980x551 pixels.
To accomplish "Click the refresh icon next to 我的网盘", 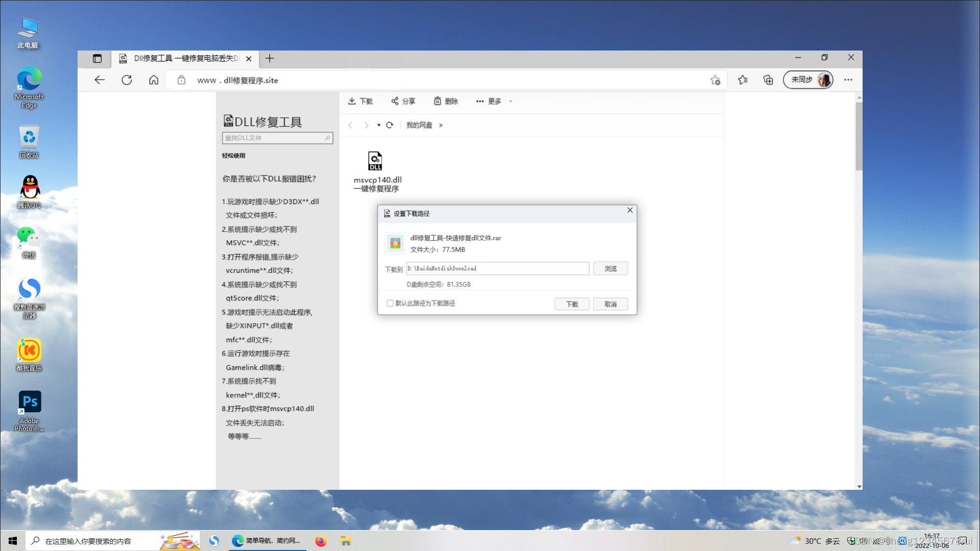I will [x=389, y=125].
